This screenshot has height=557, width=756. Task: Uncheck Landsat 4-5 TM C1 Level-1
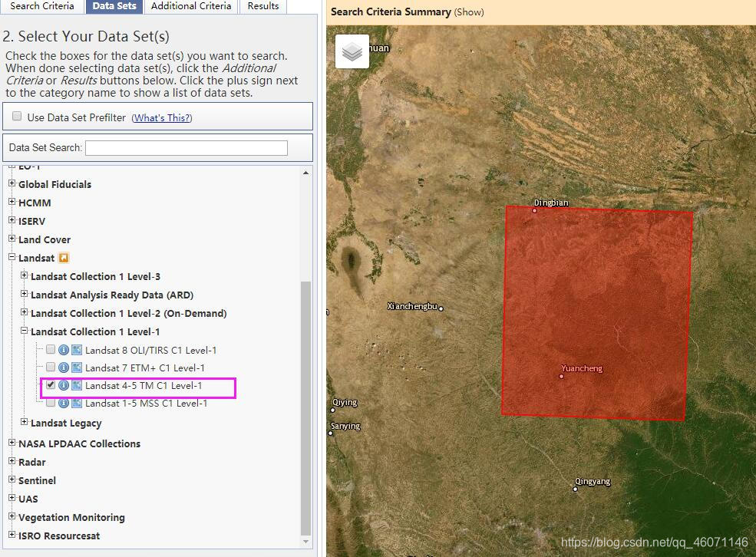click(x=51, y=385)
